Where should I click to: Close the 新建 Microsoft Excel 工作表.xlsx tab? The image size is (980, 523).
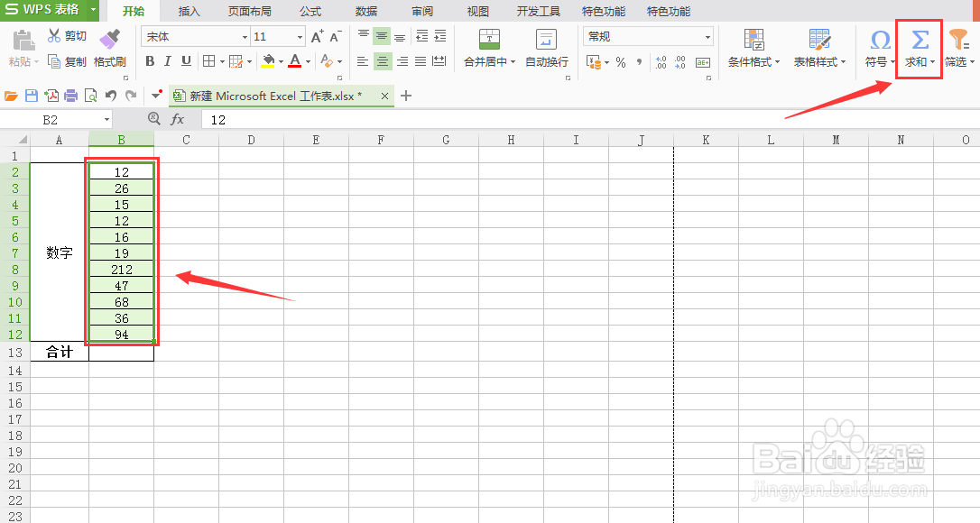tap(385, 96)
